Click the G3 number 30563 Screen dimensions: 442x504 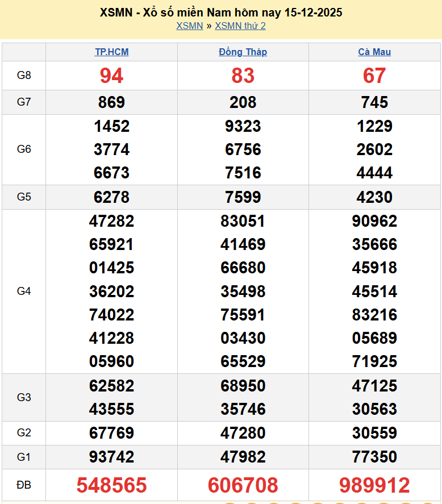(374, 409)
